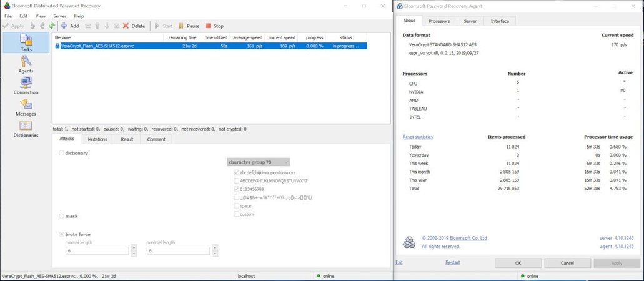
Task: Click the move down arrow toolbar icon
Action: [107, 26]
